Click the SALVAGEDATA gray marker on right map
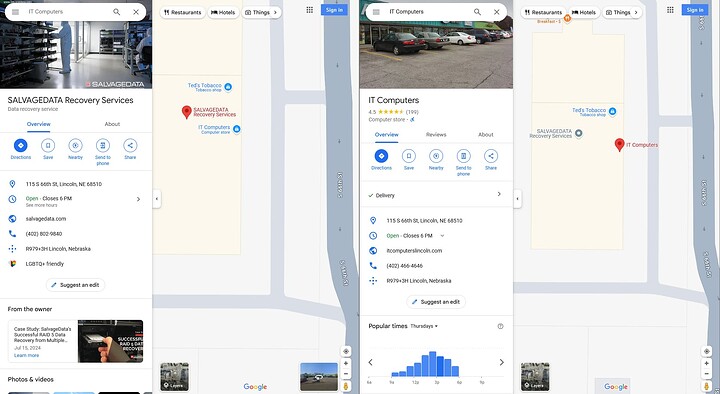Image resolution: width=720 pixels, height=394 pixels. coord(579,134)
